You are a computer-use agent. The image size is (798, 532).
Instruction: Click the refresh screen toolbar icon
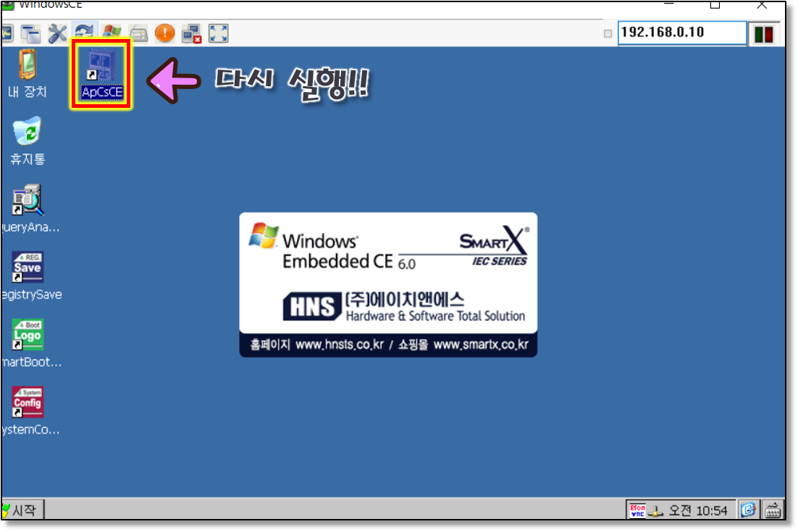(x=85, y=33)
